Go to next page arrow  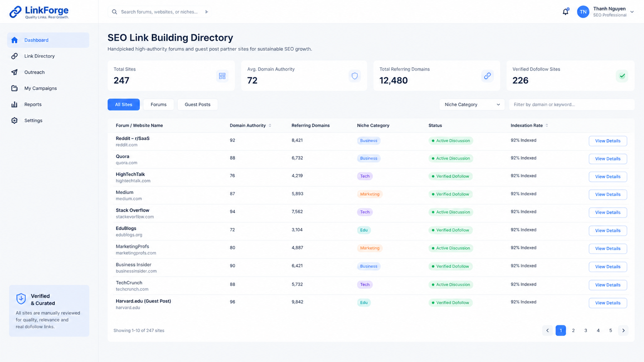(624, 330)
